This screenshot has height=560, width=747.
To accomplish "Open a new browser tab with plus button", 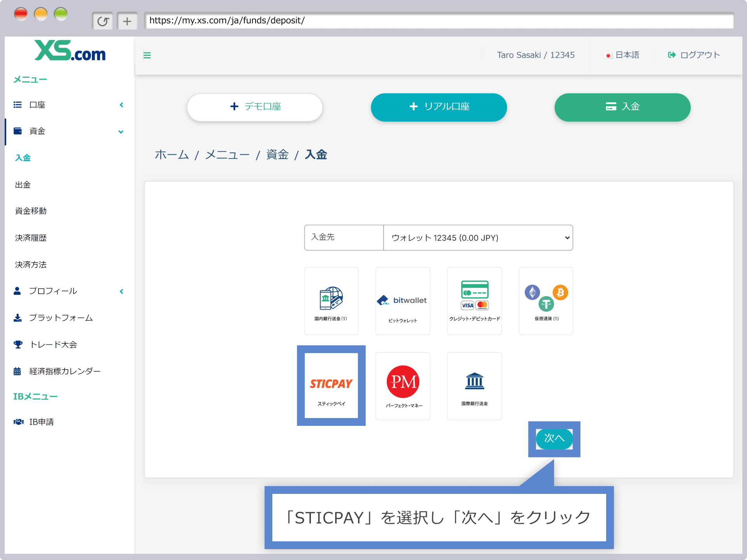I will click(x=127, y=21).
